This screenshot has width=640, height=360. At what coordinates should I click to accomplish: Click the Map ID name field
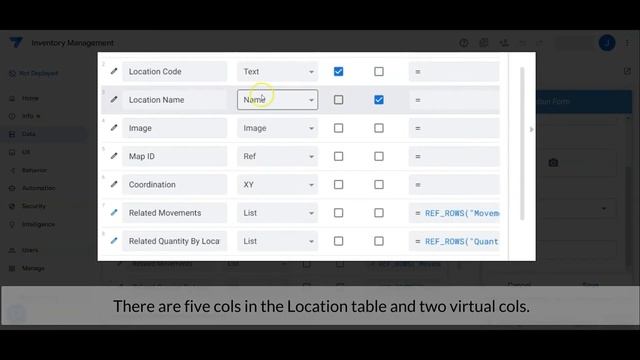point(175,156)
